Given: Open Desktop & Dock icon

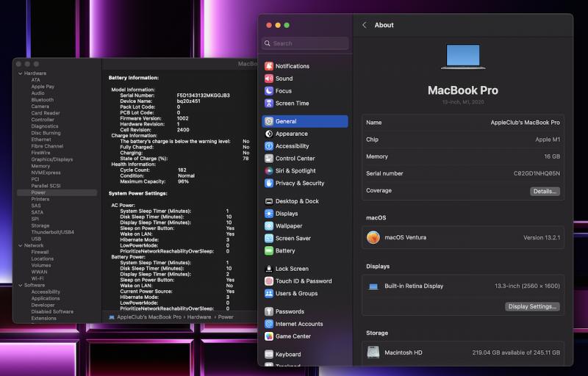Looking at the screenshot, I should [268, 201].
